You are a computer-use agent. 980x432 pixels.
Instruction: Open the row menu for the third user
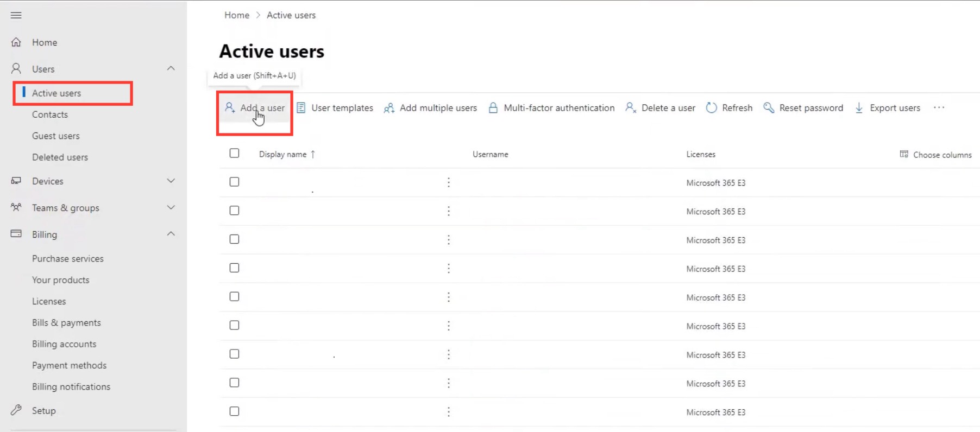coord(449,240)
